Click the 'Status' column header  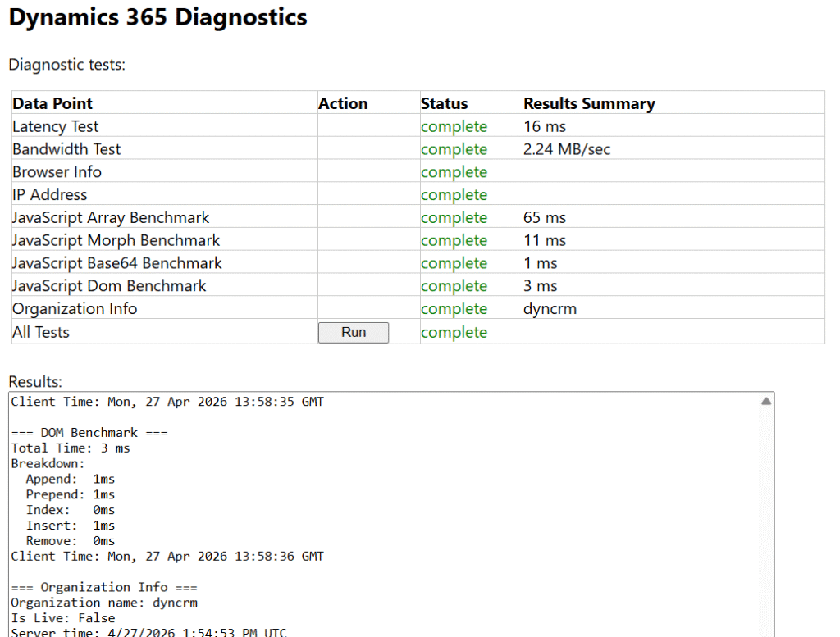[x=444, y=103]
